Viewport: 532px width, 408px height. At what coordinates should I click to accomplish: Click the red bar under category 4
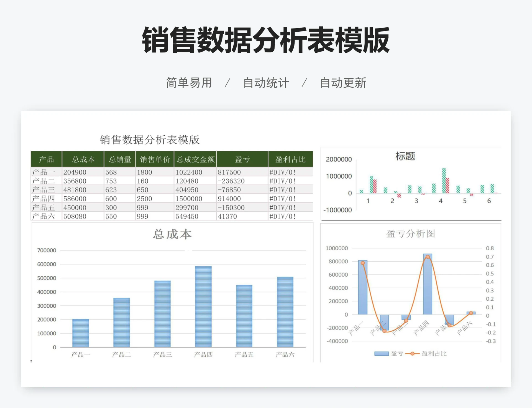(x=448, y=186)
